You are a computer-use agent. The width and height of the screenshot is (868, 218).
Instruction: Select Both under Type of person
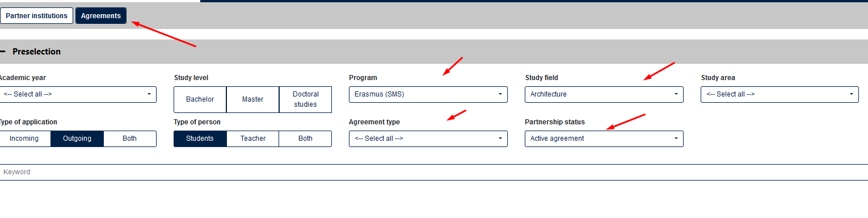point(305,139)
